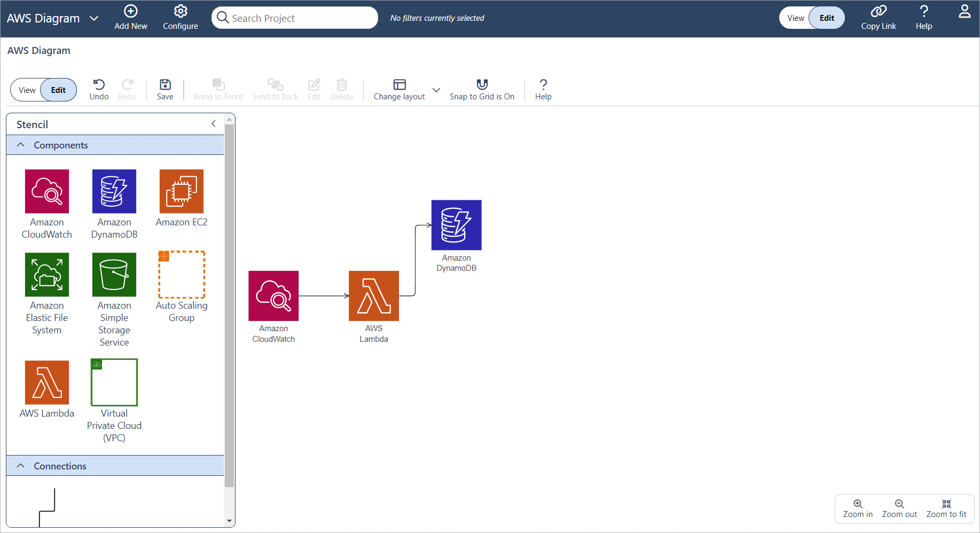Select the Auto Scaling Group stencil
The image size is (980, 533).
pos(182,275)
